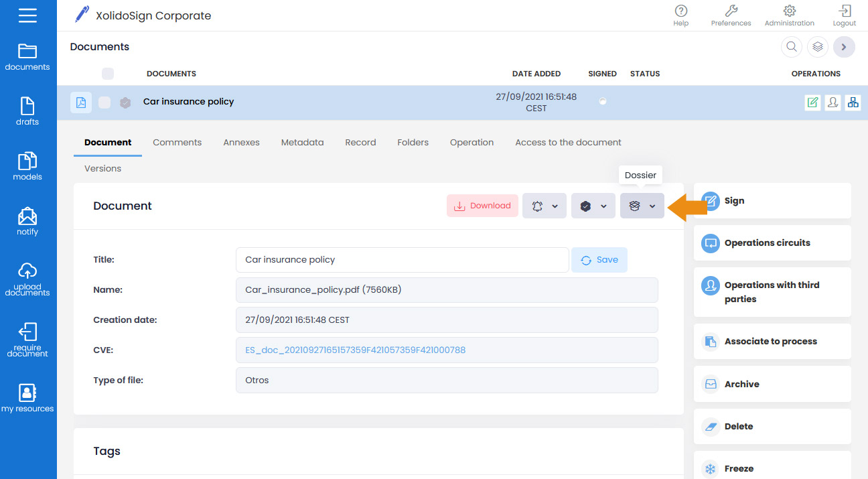The width and height of the screenshot is (868, 479).
Task: Click the Creation date field
Action: (447, 320)
